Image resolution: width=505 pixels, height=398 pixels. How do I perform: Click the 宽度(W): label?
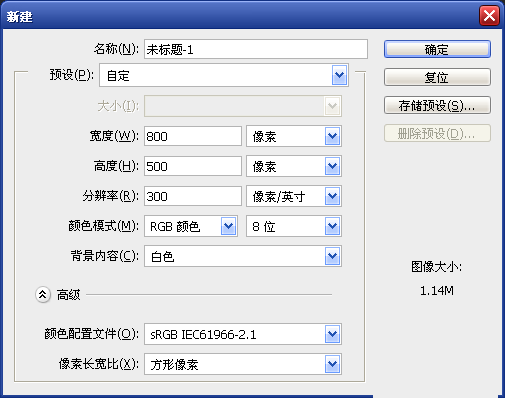114,136
